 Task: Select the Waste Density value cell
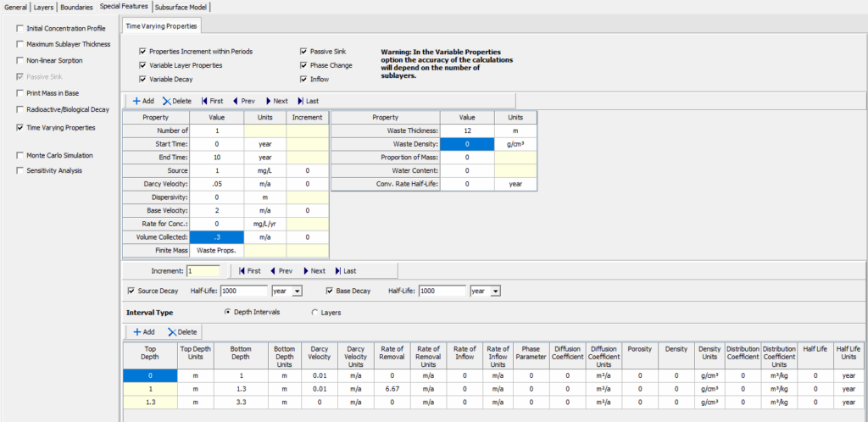(467, 145)
